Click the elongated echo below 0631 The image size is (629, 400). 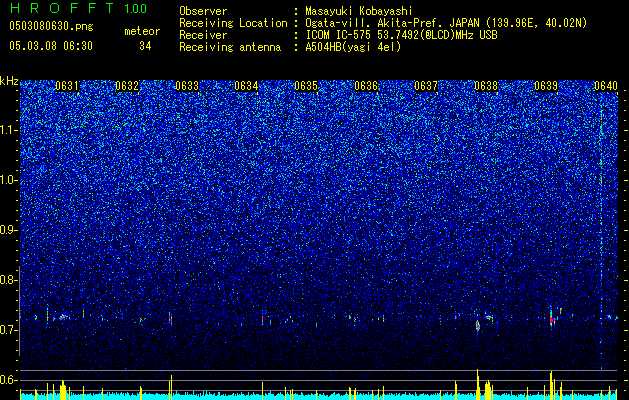pyautogui.click(x=63, y=317)
